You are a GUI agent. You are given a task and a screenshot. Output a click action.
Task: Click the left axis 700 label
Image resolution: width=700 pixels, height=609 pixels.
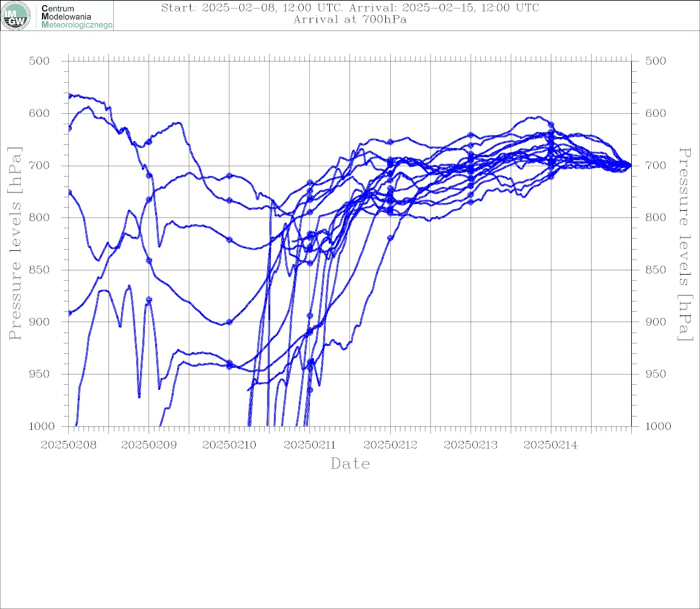[40, 165]
